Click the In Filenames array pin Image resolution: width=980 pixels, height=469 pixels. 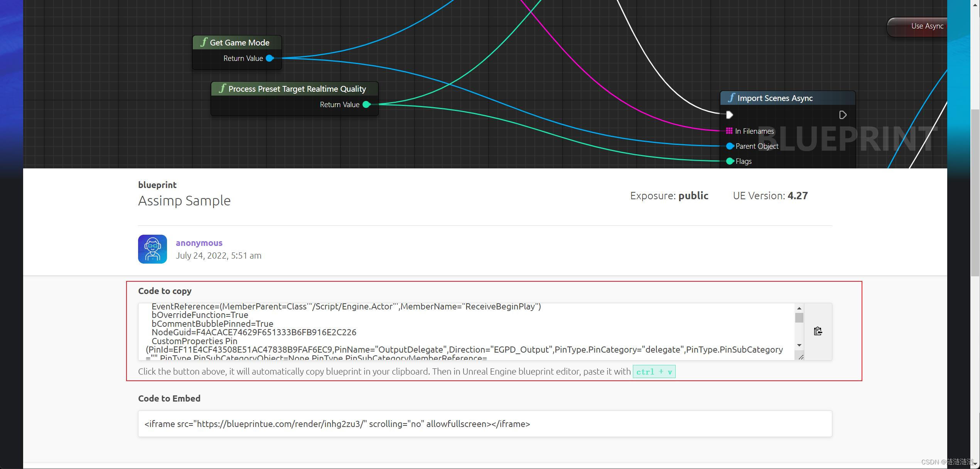tap(729, 131)
